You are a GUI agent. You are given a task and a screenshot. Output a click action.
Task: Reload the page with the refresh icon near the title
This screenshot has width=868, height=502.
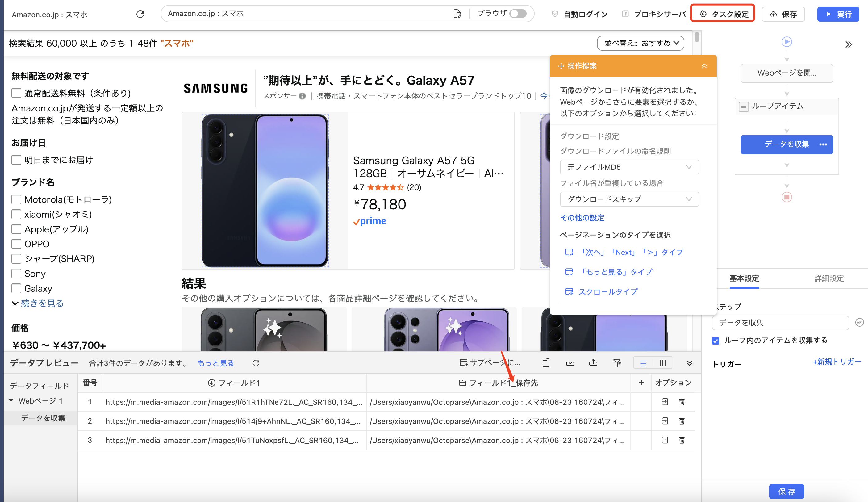point(140,14)
